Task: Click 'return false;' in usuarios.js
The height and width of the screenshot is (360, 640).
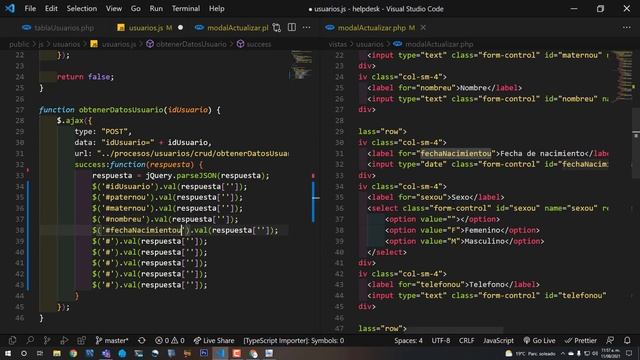Action: [x=86, y=77]
